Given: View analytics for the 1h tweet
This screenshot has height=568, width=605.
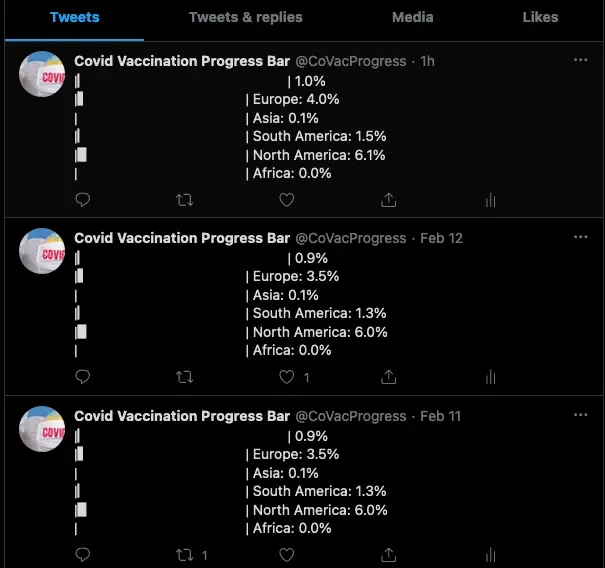Looking at the screenshot, I should point(490,200).
